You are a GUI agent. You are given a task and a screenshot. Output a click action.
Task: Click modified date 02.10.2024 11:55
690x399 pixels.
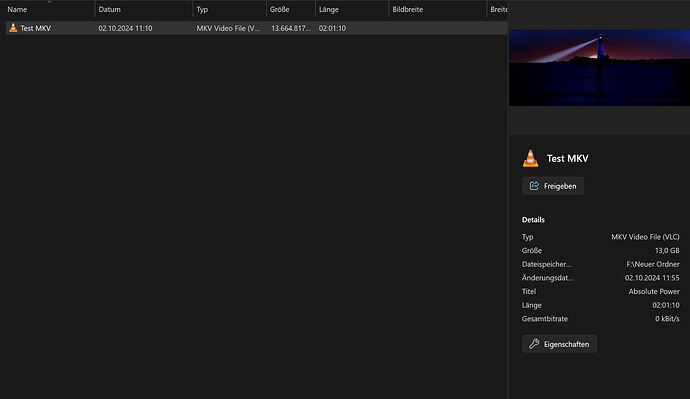coord(652,278)
